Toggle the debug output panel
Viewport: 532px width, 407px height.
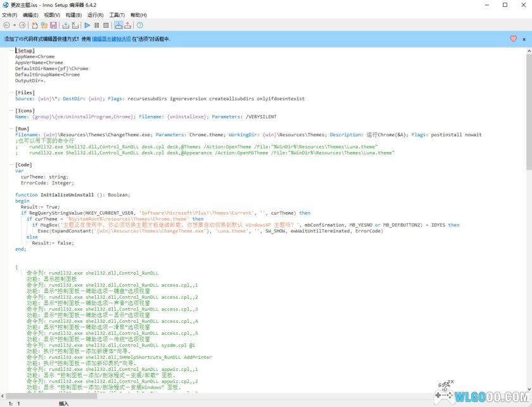118,25
